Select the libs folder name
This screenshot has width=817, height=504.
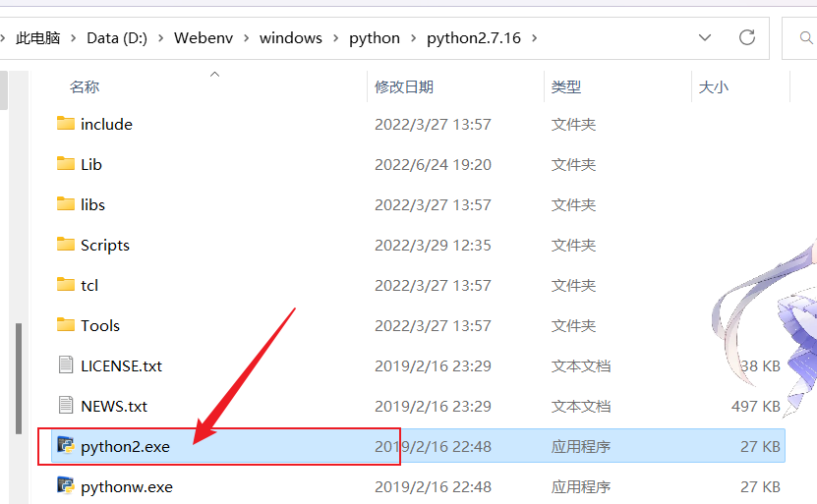pos(92,204)
